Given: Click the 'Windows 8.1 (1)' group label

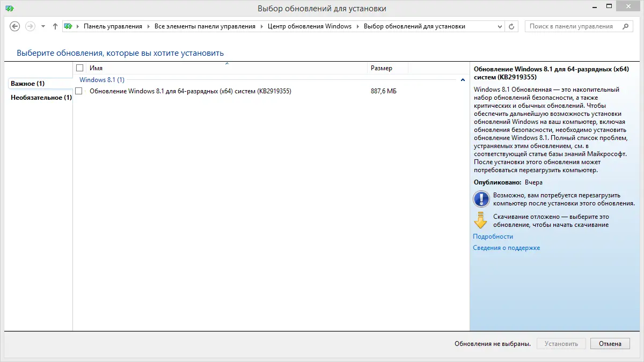Looking at the screenshot, I should tap(102, 80).
